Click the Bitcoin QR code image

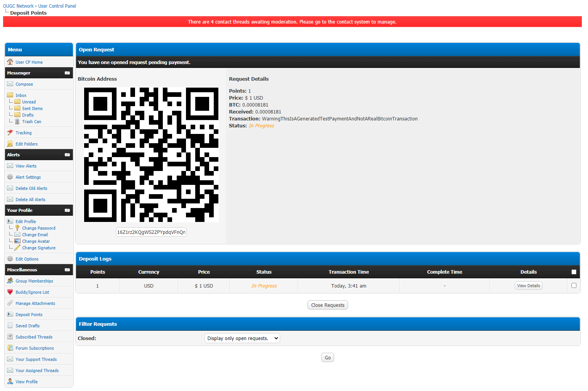pyautogui.click(x=151, y=155)
